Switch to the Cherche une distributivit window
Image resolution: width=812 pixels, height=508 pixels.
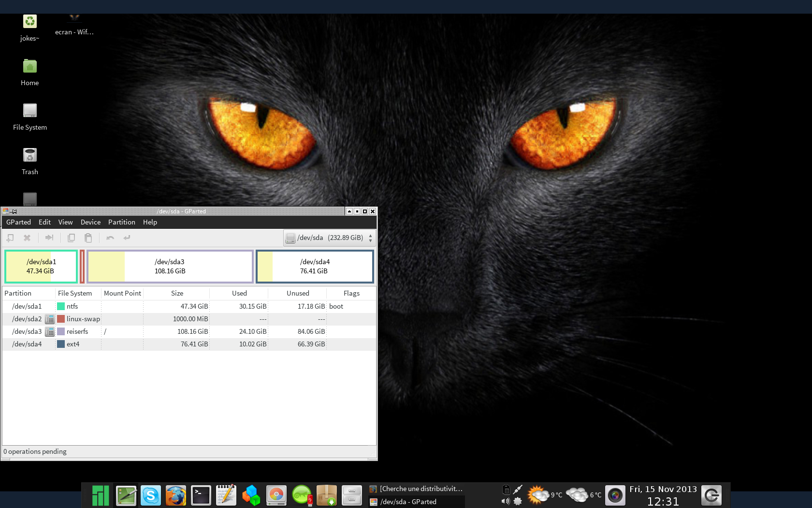pos(417,489)
